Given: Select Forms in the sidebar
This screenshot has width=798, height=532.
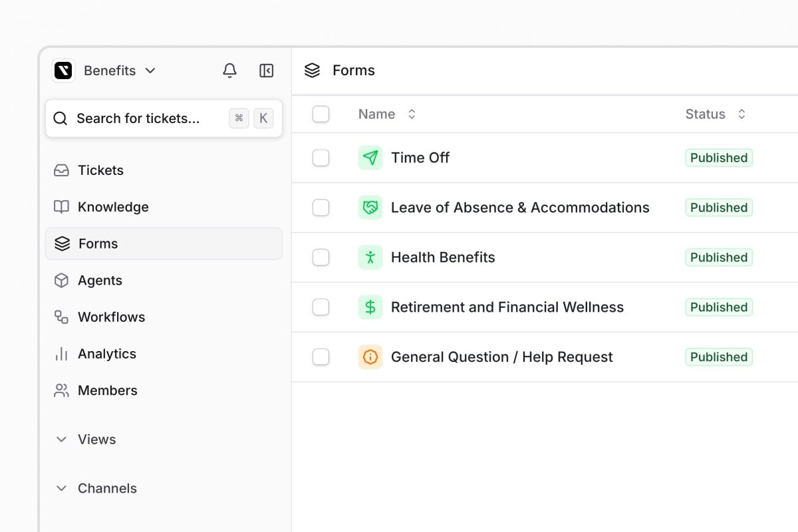Looking at the screenshot, I should (x=164, y=244).
